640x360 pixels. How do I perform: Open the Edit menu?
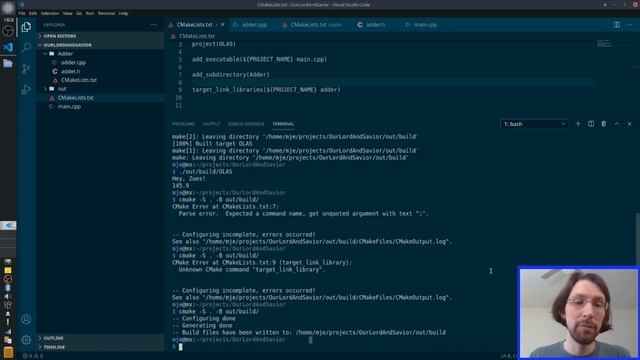tap(33, 13)
